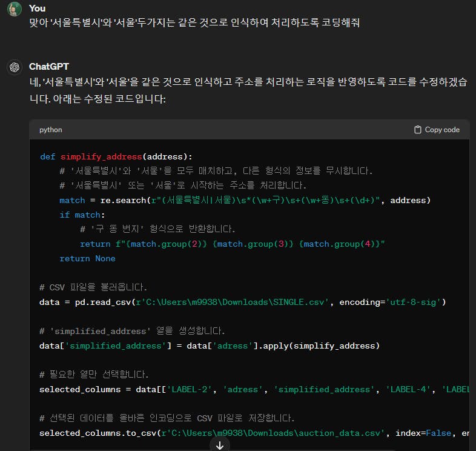Screen dimensions: 476x451
Task: Click the re.search regex pattern line
Action: 245,201
